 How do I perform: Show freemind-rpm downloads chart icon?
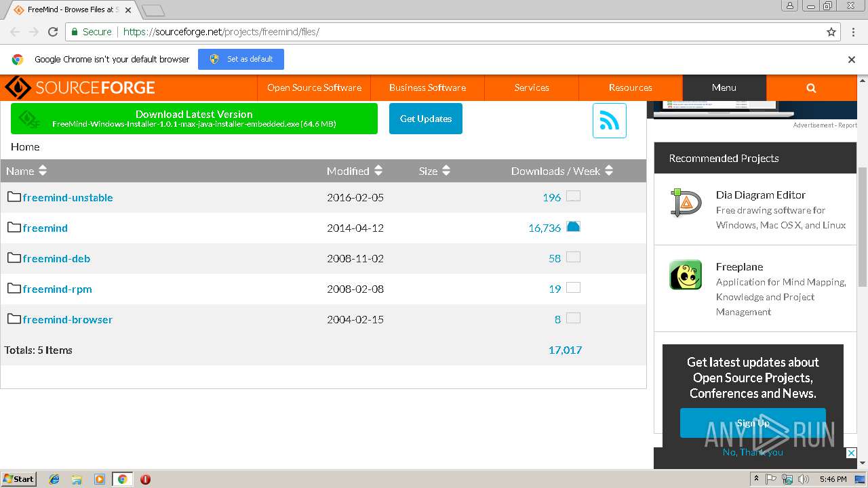[573, 287]
